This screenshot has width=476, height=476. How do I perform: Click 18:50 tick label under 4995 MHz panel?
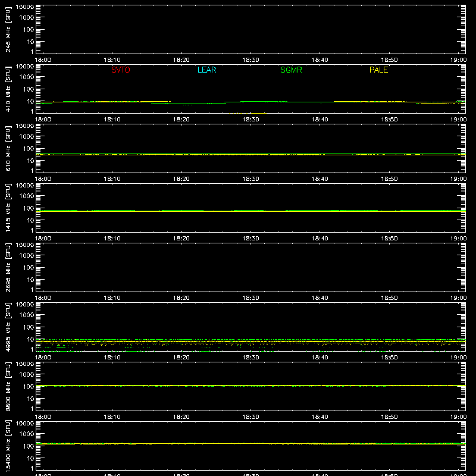point(389,358)
